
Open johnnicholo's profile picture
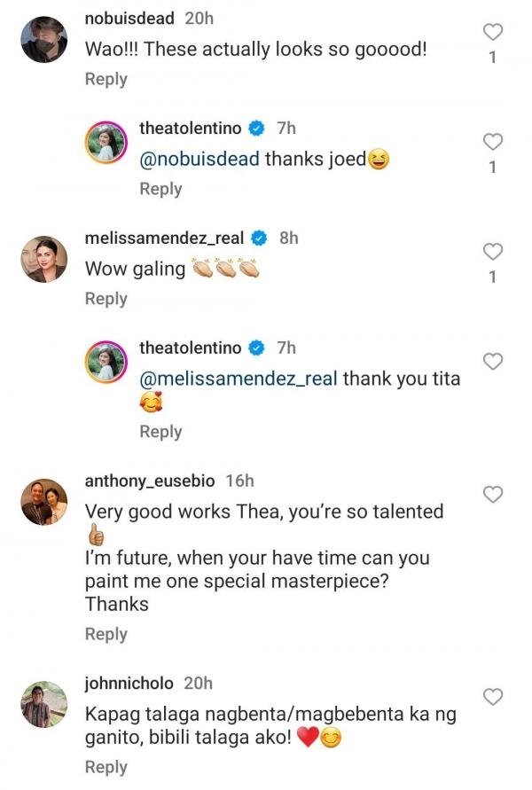(x=43, y=704)
